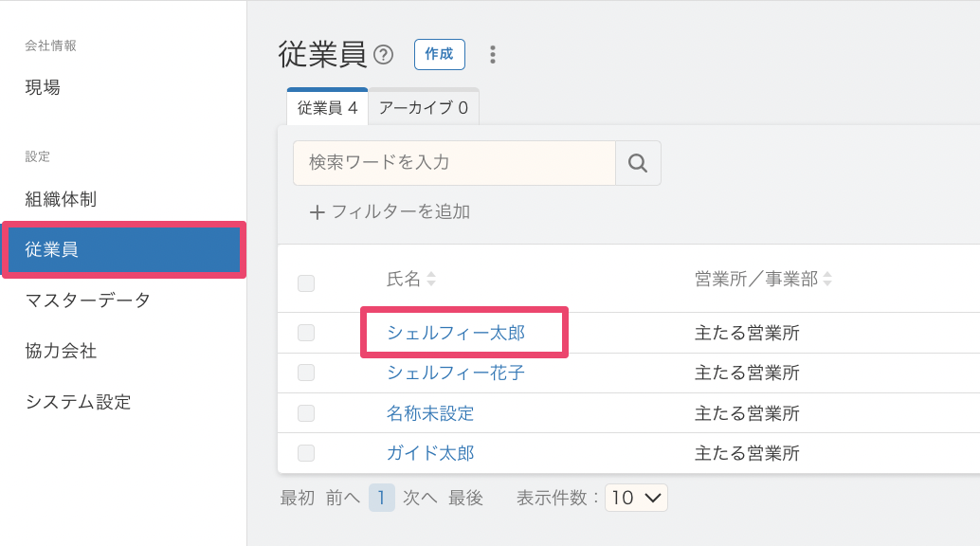Screen dimensions: 980x546
Task: Click the plus icon to add filter
Action: pyautogui.click(x=317, y=212)
